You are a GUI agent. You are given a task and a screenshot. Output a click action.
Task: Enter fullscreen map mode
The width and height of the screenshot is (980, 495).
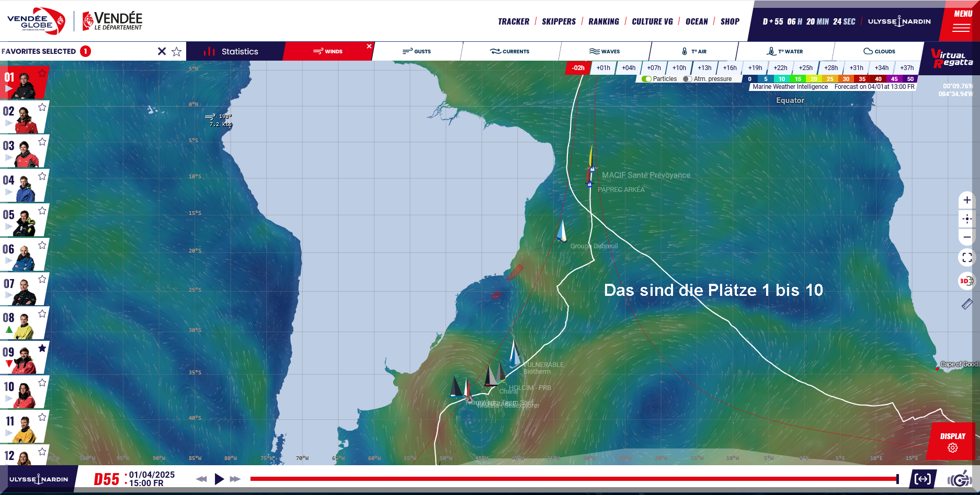(x=967, y=258)
